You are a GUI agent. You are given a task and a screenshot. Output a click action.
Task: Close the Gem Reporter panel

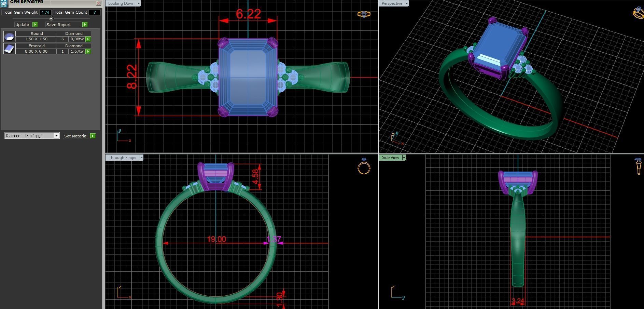(x=98, y=3)
